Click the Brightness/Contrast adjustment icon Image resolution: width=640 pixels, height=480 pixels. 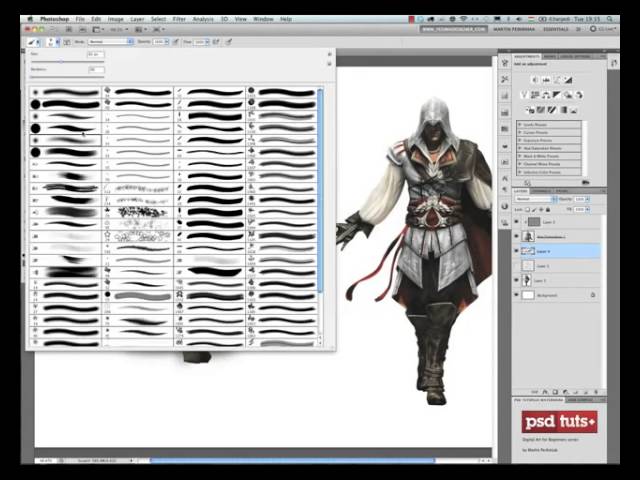[x=535, y=80]
